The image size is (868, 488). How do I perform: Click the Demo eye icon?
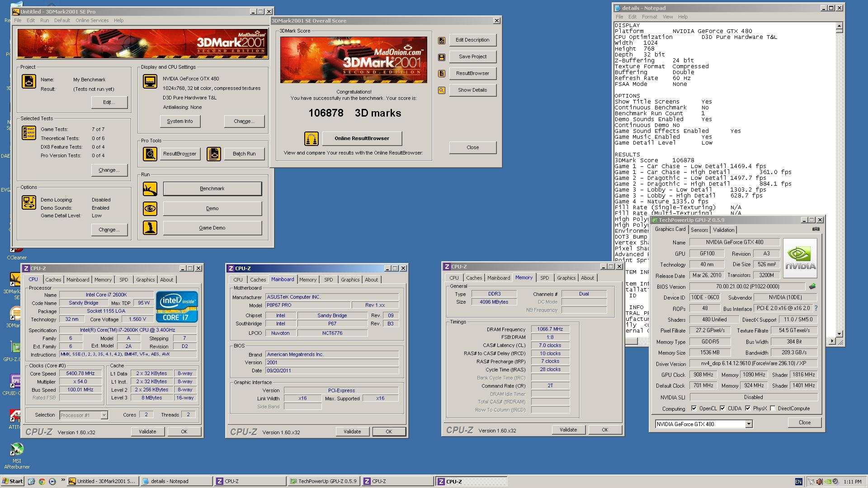(150, 208)
